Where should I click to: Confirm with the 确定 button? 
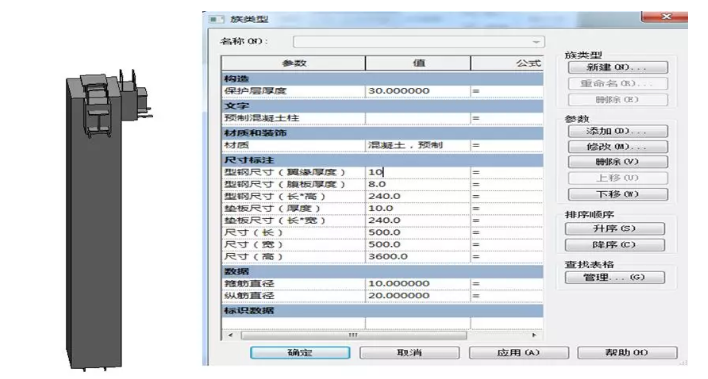[300, 353]
